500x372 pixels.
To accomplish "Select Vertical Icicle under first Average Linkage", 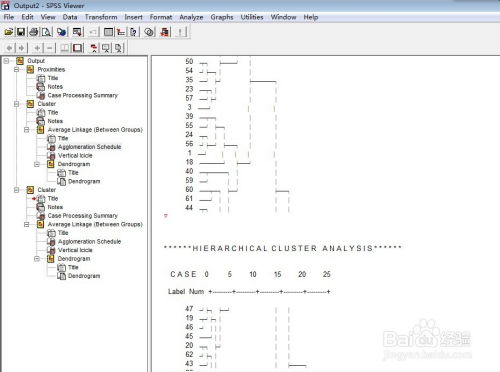I will (x=75, y=155).
